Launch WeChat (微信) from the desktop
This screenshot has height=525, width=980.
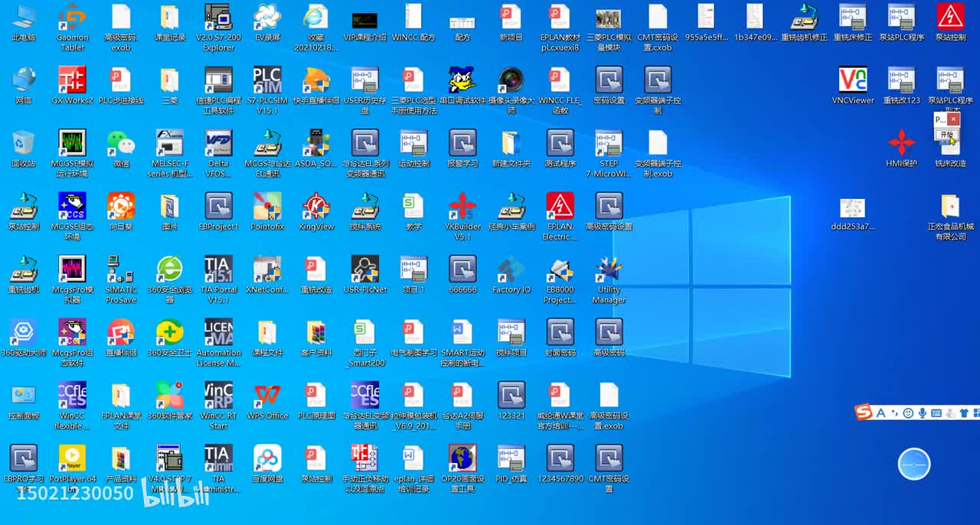click(121, 144)
